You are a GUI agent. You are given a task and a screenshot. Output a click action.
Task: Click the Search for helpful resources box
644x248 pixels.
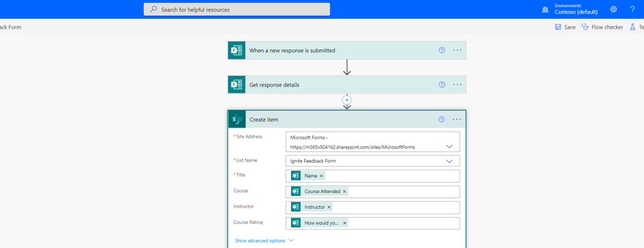click(236, 10)
